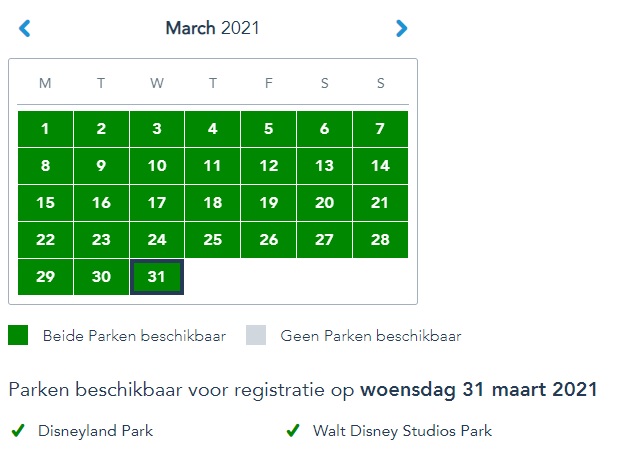Select March 22 in the calendar
Viewport: 633px width, 455px height.
pyautogui.click(x=45, y=240)
